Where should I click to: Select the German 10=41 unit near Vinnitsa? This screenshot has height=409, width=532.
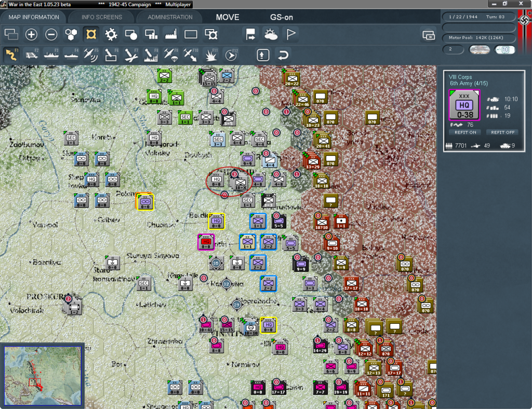pos(206,326)
